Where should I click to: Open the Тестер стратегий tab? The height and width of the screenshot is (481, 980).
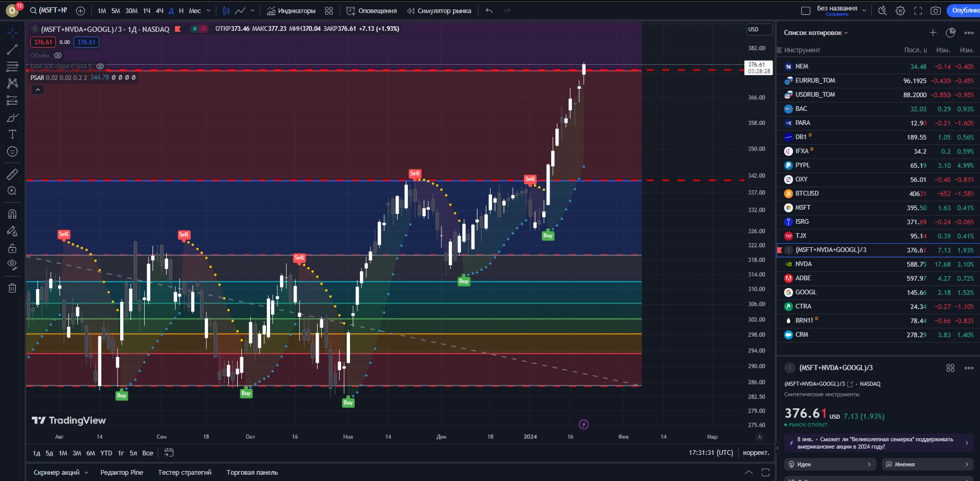pos(185,473)
